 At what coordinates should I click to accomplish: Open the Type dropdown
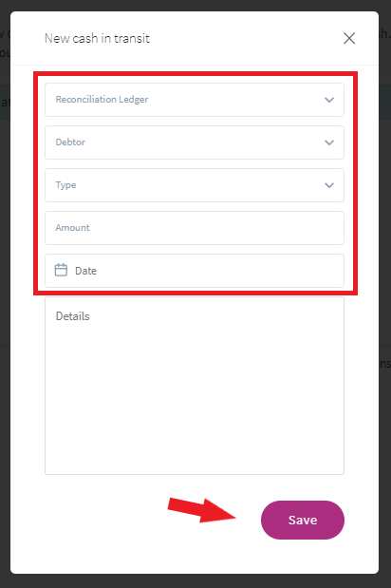click(195, 185)
